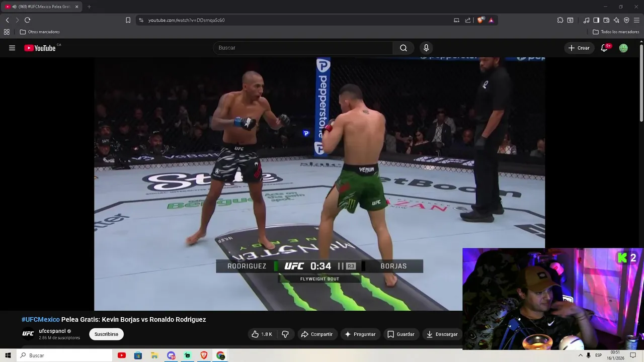Go to the YouTube home logo

pyautogui.click(x=40, y=48)
